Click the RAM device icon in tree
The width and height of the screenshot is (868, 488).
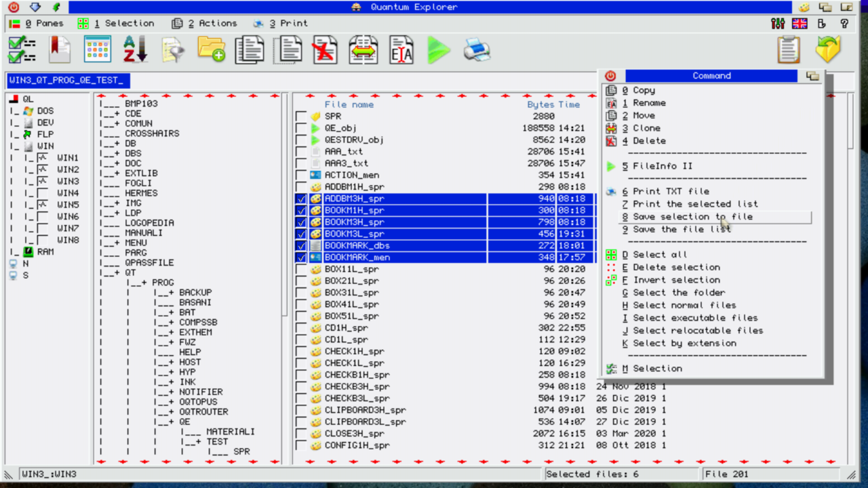(28, 251)
